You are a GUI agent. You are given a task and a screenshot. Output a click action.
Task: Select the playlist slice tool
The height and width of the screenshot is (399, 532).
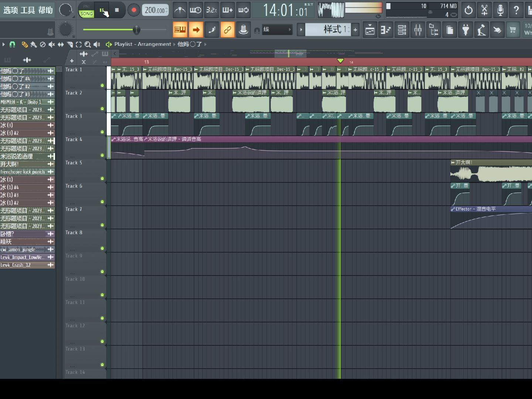click(x=70, y=44)
